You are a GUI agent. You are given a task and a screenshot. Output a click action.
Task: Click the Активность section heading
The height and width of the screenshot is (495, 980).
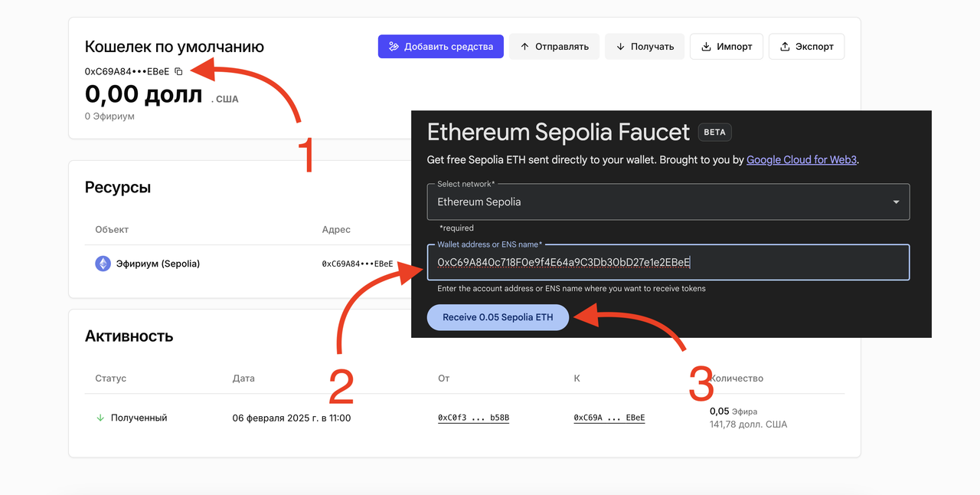(x=129, y=336)
